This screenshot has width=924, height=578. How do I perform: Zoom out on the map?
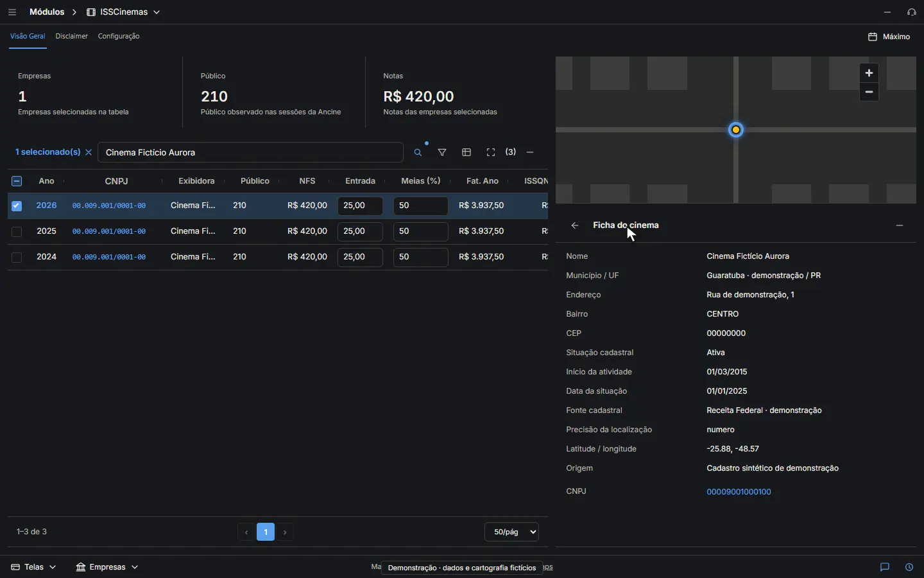(x=869, y=92)
